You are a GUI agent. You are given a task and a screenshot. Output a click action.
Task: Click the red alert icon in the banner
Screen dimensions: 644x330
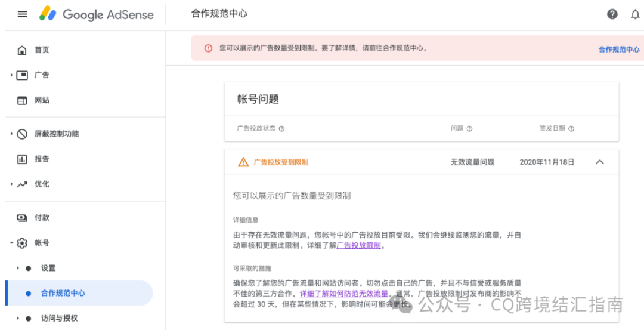pos(208,48)
